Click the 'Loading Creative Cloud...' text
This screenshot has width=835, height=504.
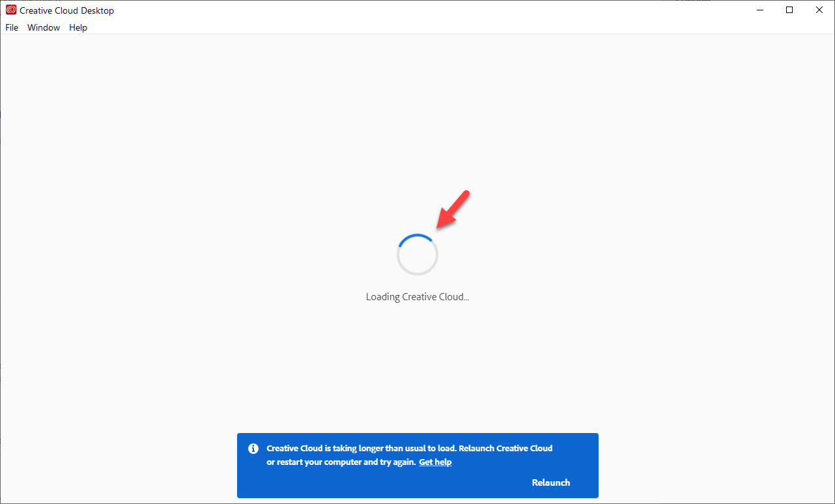[x=417, y=297]
